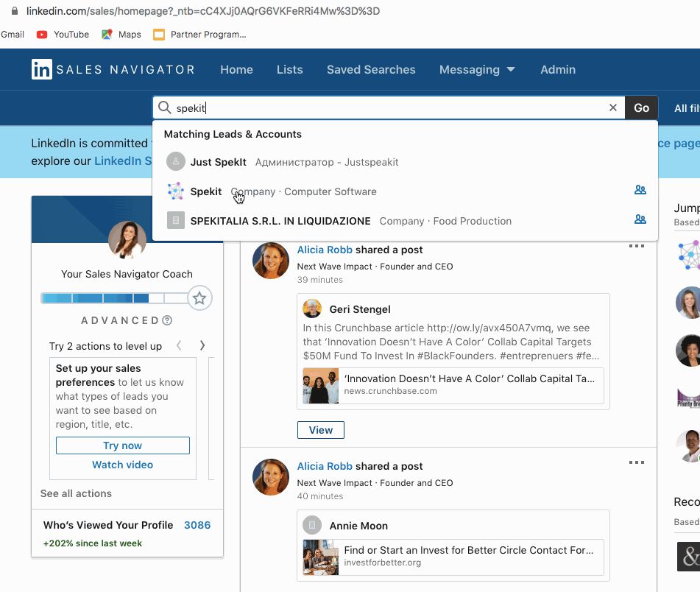Open the LinkedIn Safety link in banner
This screenshot has height=592, width=700.
123,161
